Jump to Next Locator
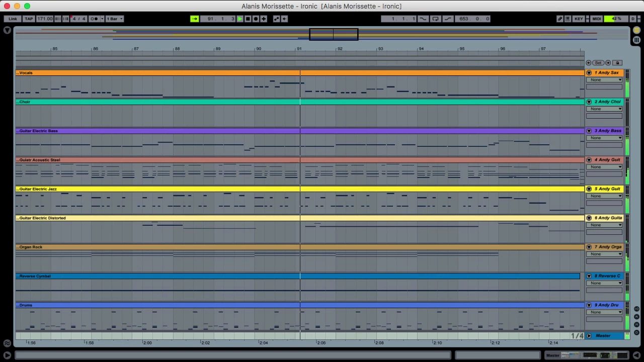Viewport: 644px width, 362px height. point(608,63)
